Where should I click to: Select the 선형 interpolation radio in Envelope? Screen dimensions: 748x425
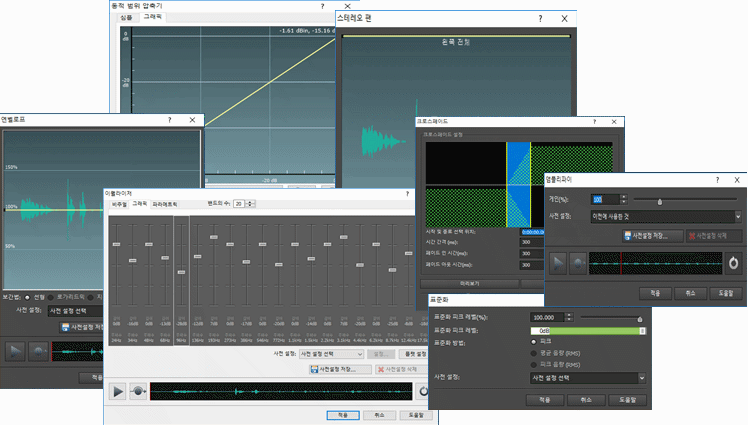27,298
